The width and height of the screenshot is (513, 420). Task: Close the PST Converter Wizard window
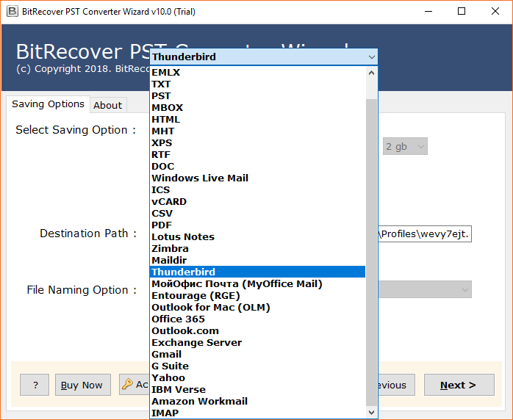pos(495,12)
